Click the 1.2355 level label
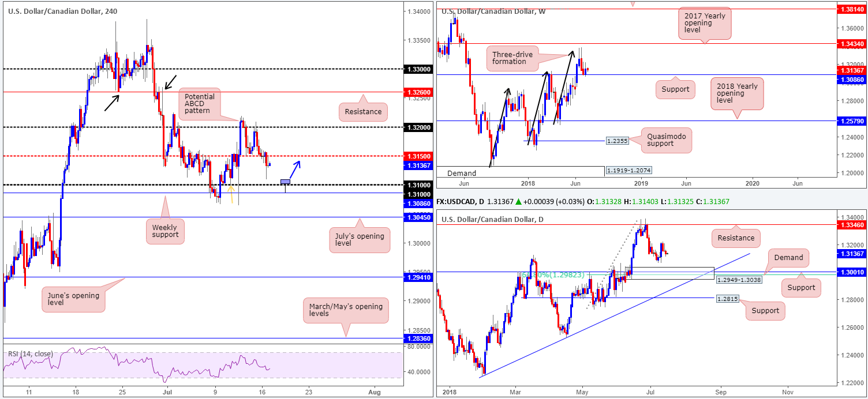 click(x=616, y=140)
